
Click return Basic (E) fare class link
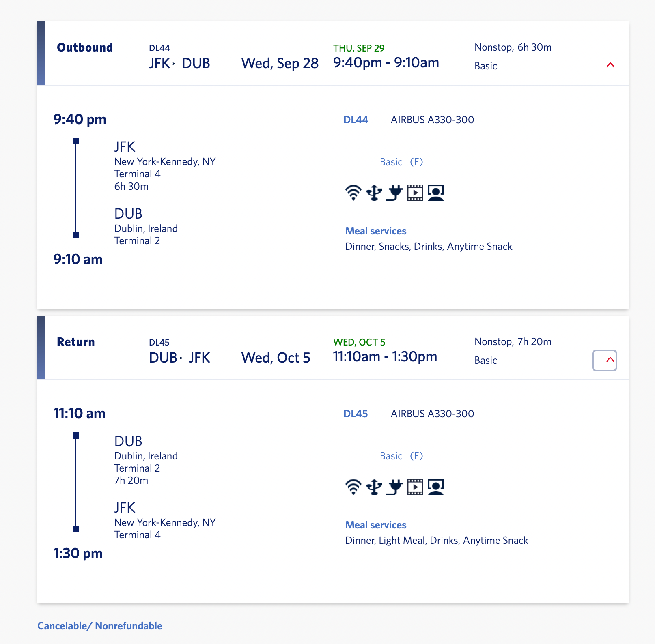click(x=401, y=456)
